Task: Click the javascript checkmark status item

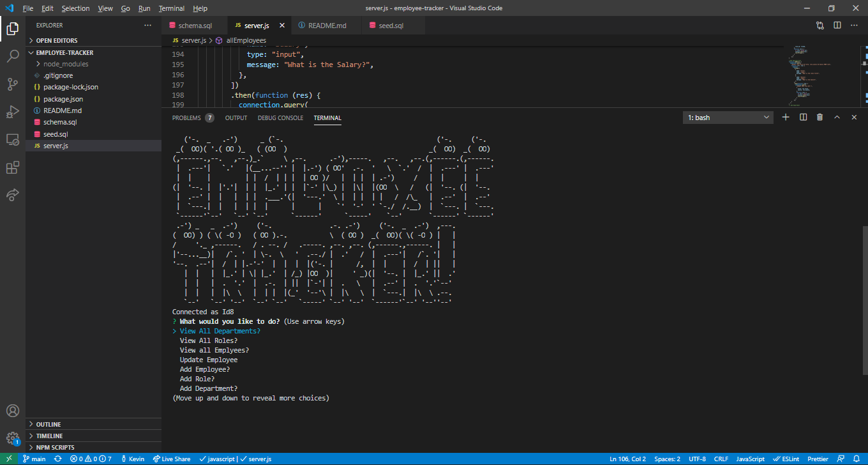Action: [x=216, y=459]
